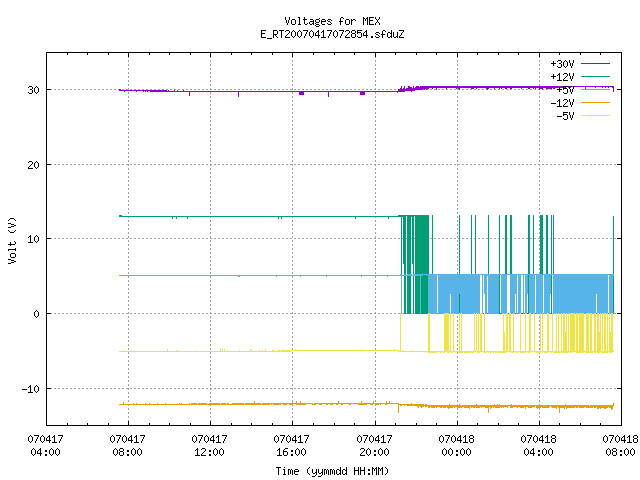Click the filename 'E_RT20070417072854.sfduZ' subtitle
Screen dimensions: 640x480
[x=332, y=34]
